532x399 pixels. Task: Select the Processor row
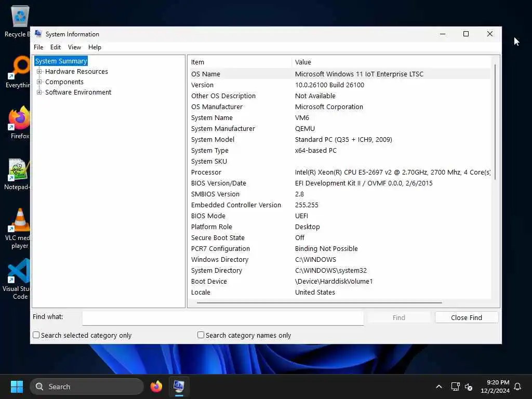(340, 172)
